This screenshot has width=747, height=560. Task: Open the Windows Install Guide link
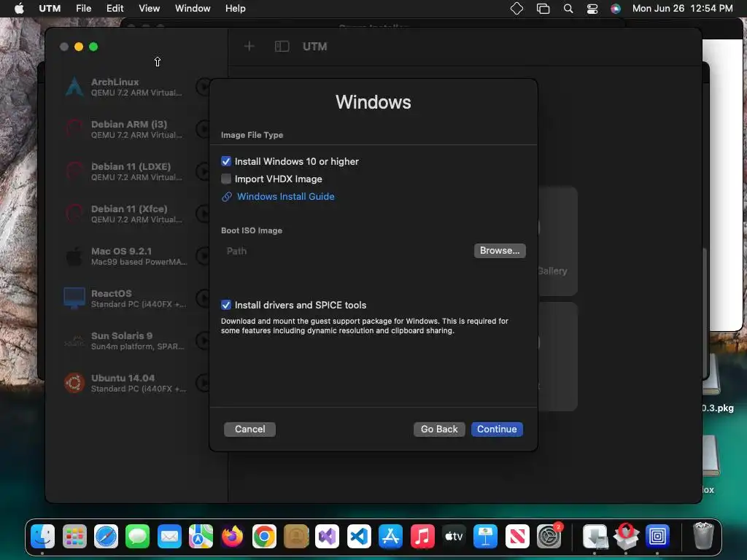(285, 197)
